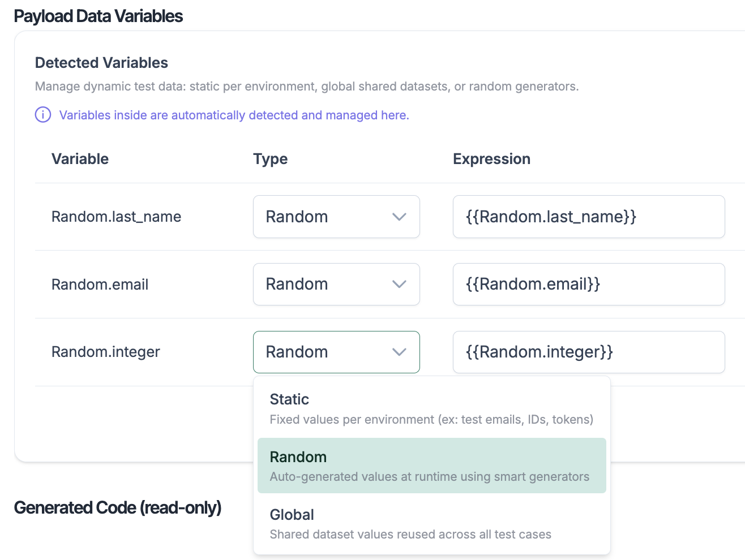Click into the {{Random.integer}} expression field
The height and width of the screenshot is (560, 745).
[x=588, y=352]
